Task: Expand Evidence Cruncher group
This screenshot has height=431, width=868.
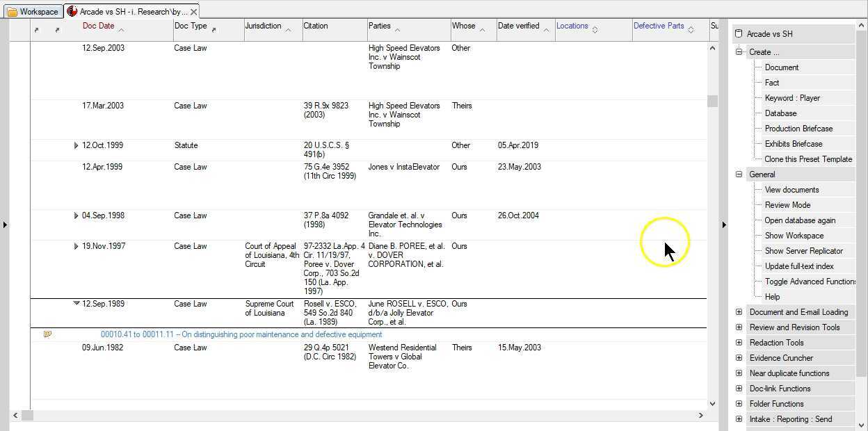Action: tap(739, 358)
